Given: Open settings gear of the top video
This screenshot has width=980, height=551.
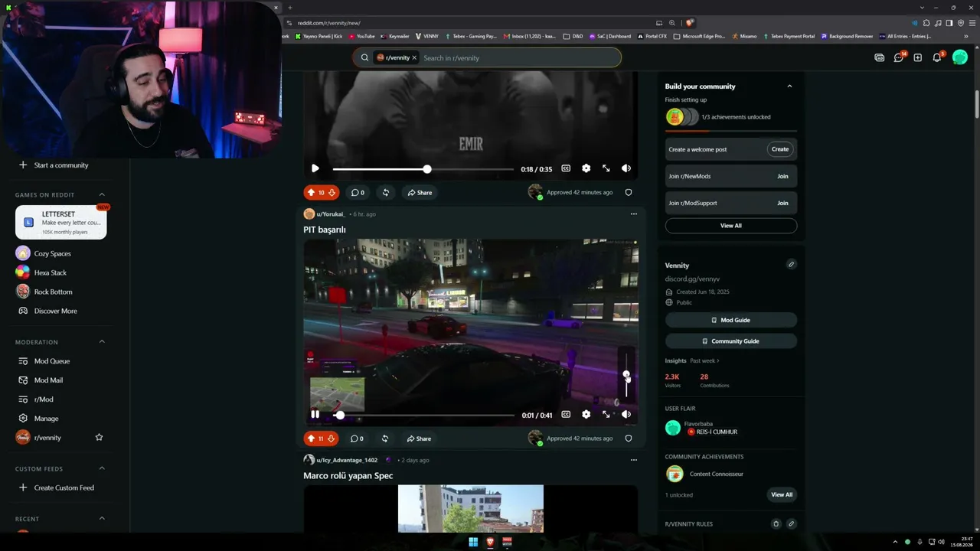Looking at the screenshot, I should (586, 168).
